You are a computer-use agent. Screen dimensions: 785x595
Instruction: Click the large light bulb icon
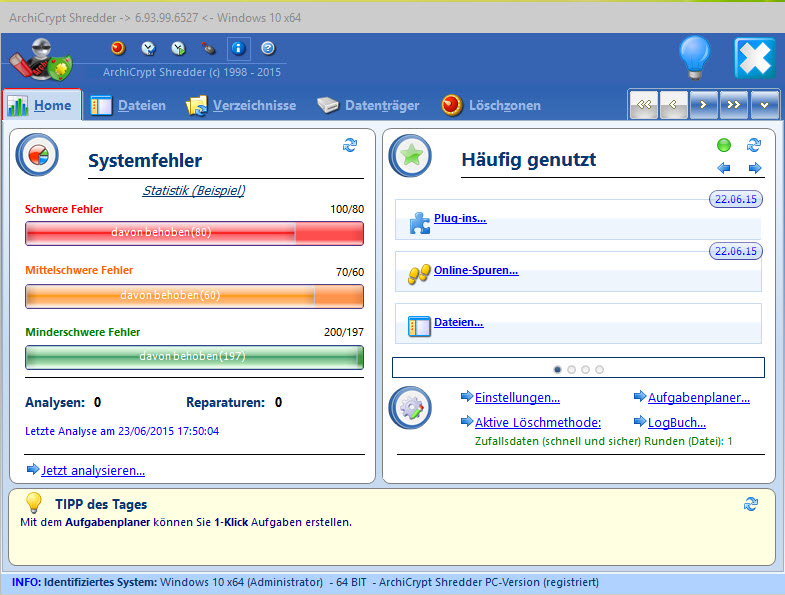(695, 58)
